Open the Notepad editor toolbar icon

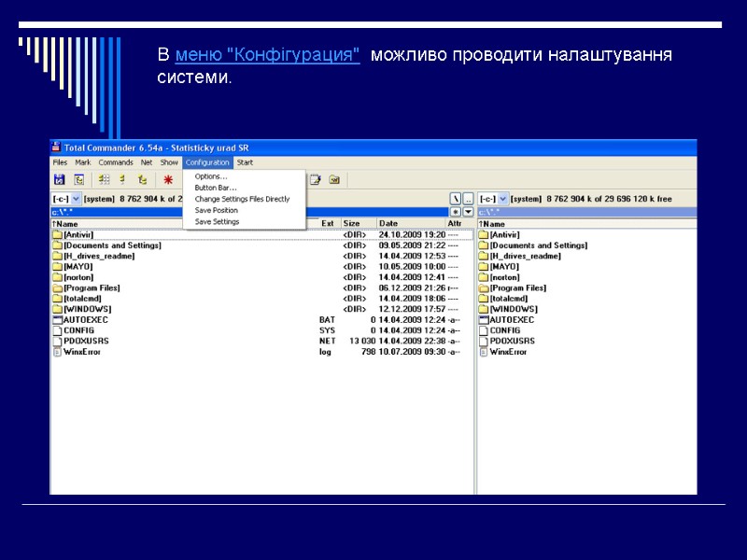click(315, 179)
